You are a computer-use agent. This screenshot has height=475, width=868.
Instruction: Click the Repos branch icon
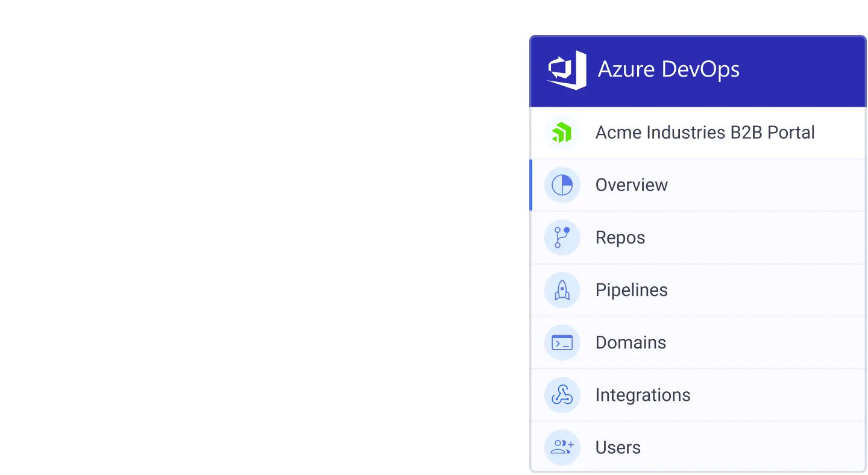[x=562, y=237]
